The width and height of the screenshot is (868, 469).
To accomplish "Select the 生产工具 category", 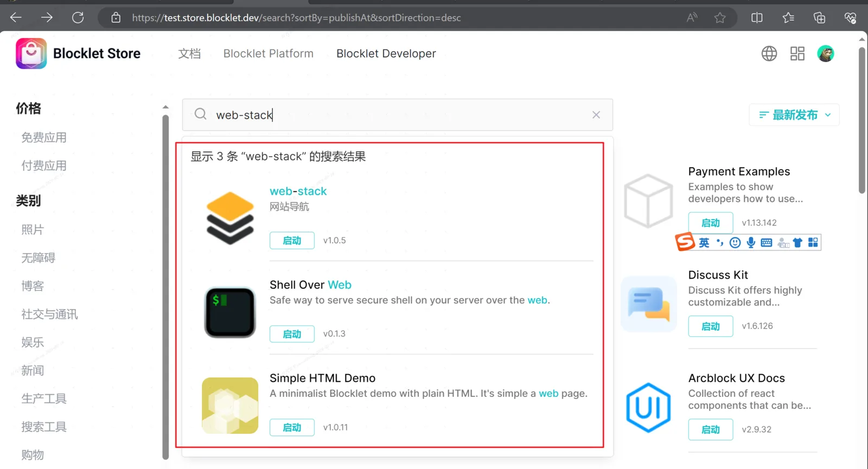I will point(44,399).
